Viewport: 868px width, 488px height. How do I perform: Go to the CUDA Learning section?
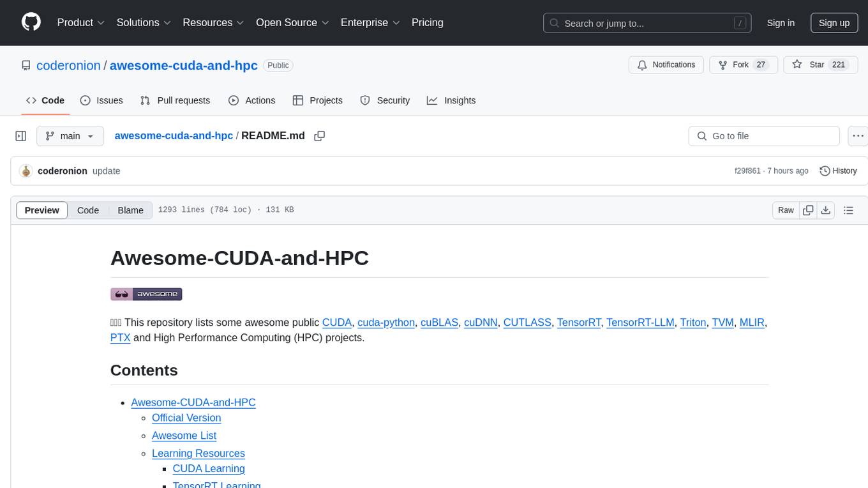pos(209,469)
